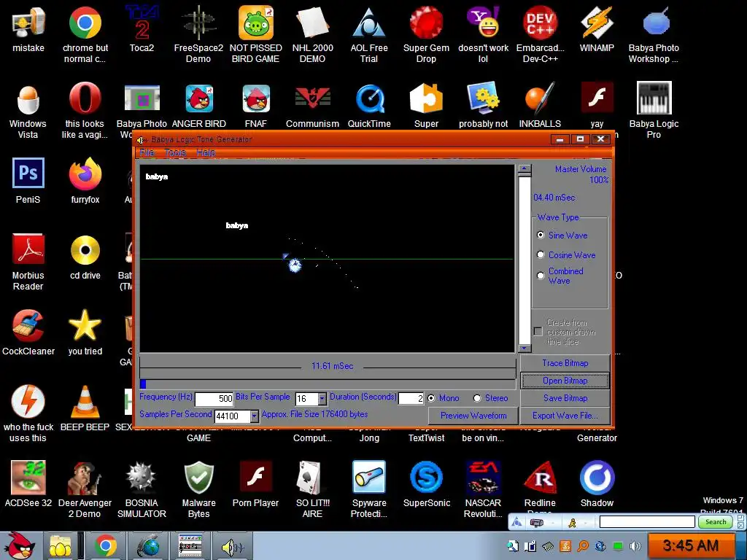Select the furryfox desktop icon
Image resolution: width=747 pixels, height=560 pixels.
(x=85, y=181)
